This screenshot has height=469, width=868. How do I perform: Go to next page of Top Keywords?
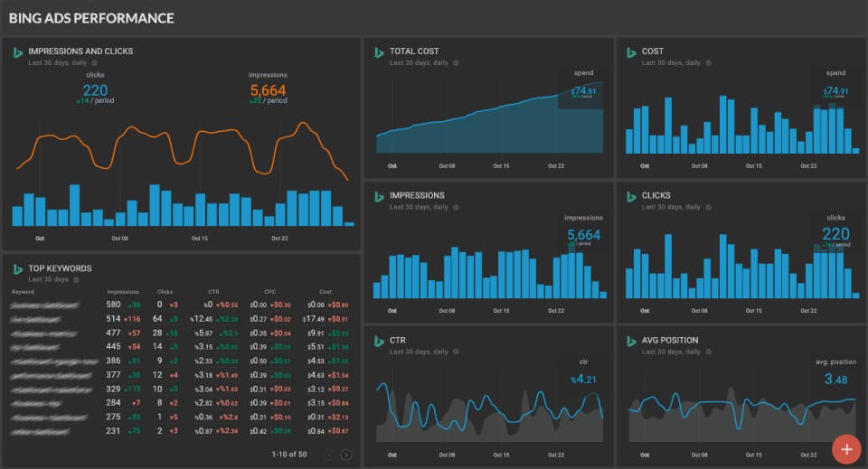346,455
